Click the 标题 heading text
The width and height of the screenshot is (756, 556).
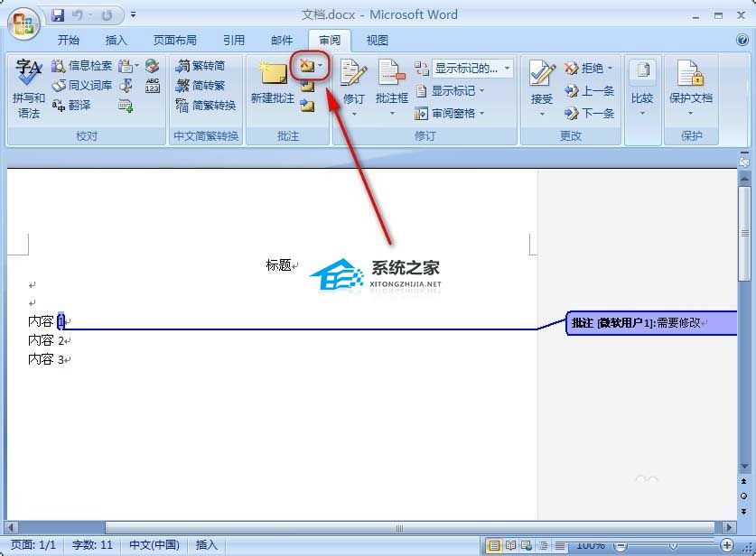pos(278,265)
